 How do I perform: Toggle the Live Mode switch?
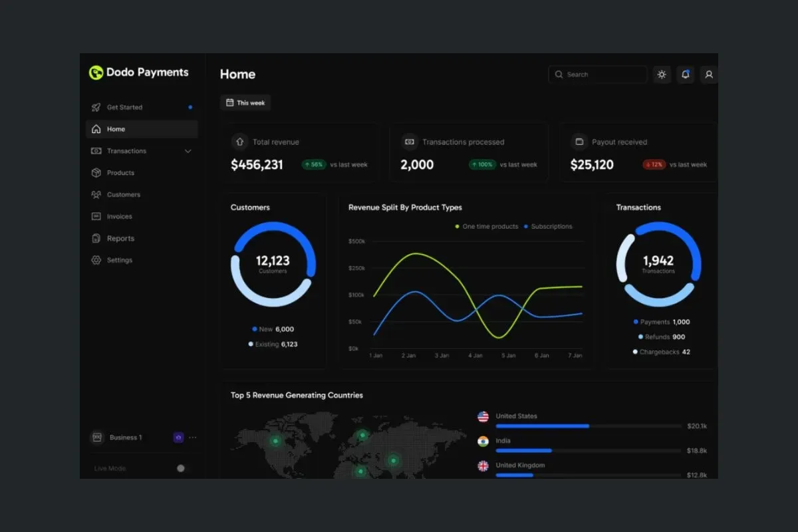tap(181, 468)
